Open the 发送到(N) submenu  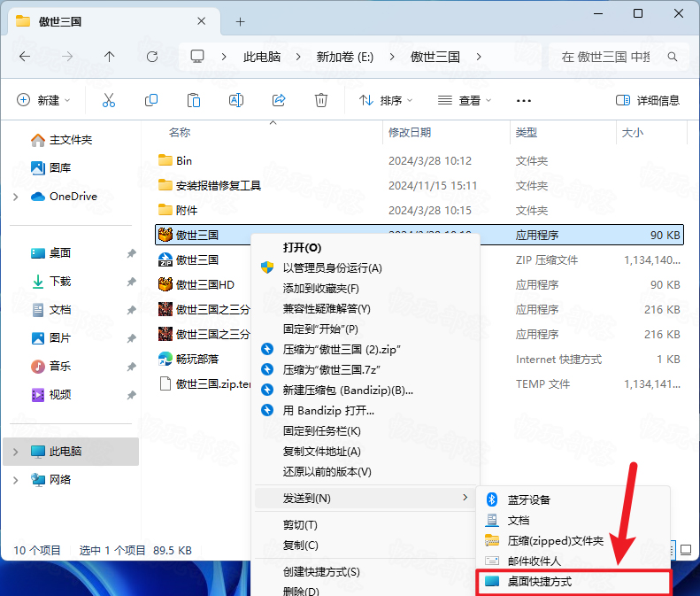[x=365, y=499]
